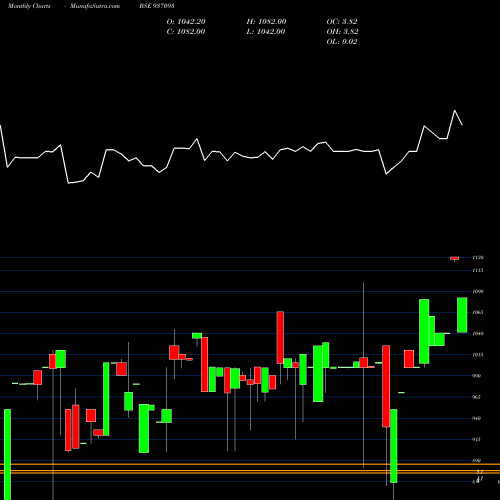The image size is (500, 500).
Task: Open the MunafaSutra.com link
Action: [x=95, y=6]
